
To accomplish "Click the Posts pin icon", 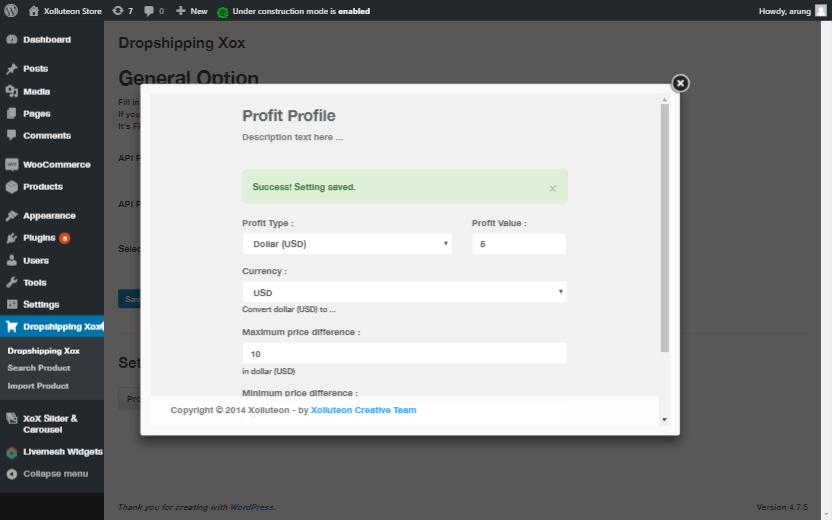I will coord(12,68).
